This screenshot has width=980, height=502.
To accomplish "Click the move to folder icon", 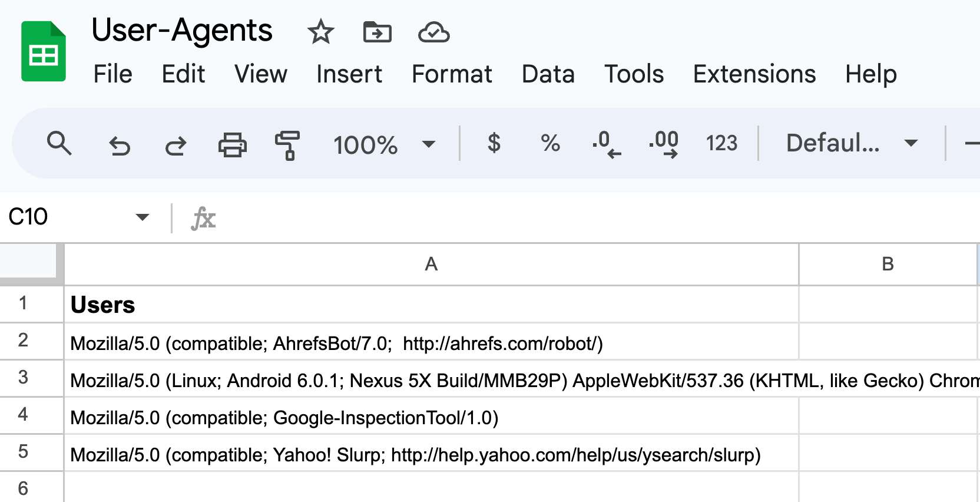I will [377, 32].
